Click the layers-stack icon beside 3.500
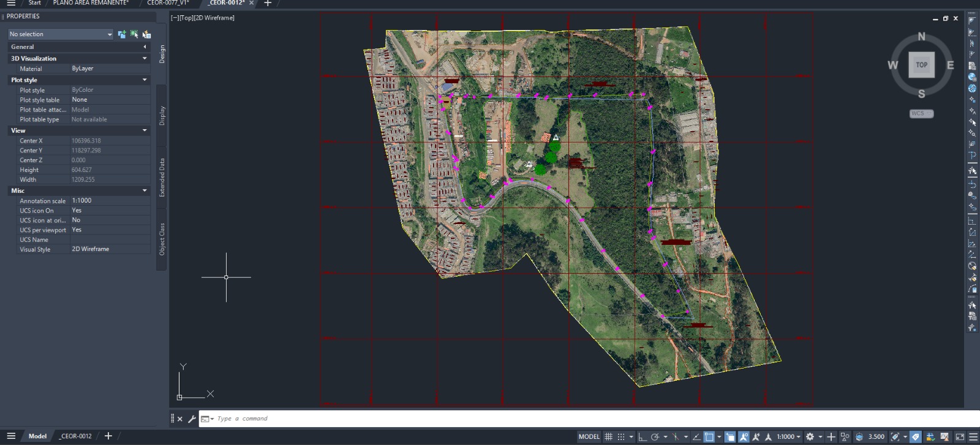Image resolution: width=980 pixels, height=445 pixels. pos(859,436)
